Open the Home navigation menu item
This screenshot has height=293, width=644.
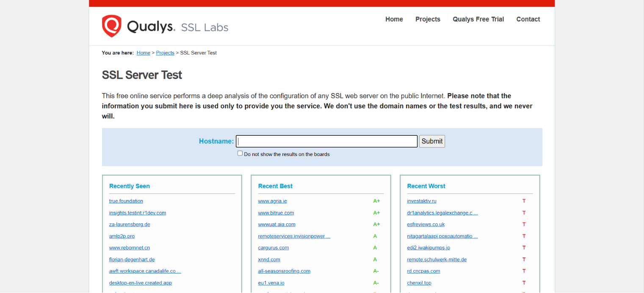394,19
